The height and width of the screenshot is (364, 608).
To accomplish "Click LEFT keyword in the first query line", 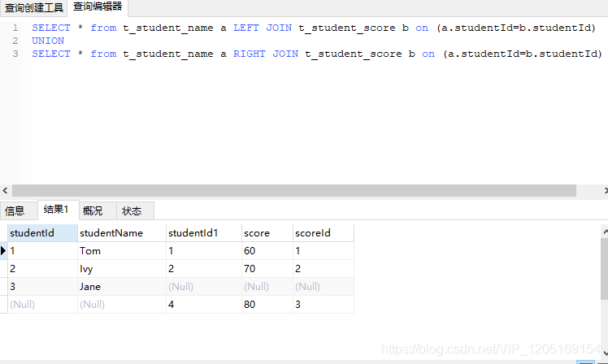I will pyautogui.click(x=245, y=28).
